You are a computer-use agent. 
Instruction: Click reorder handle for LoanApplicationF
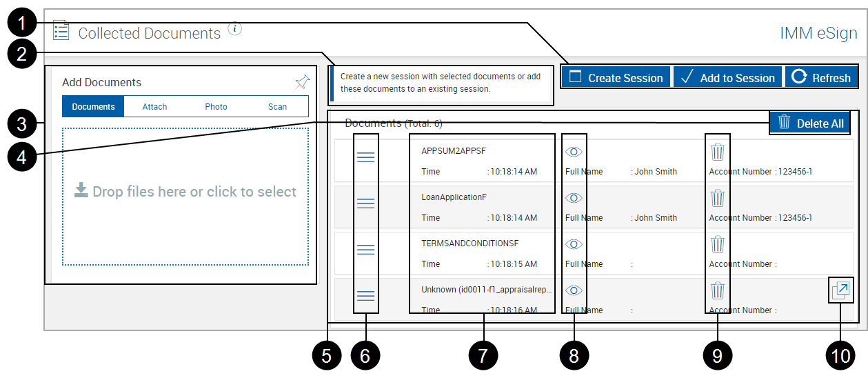(365, 203)
